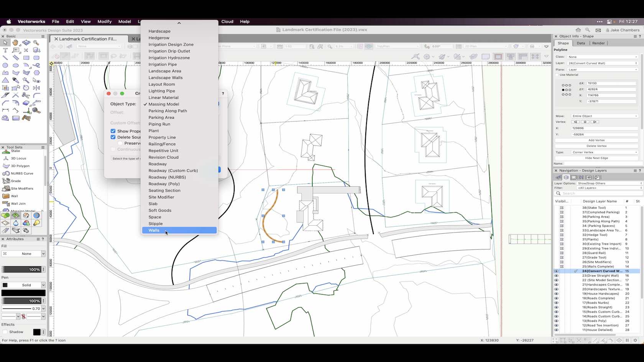Open Layer Options Show/Snap Others dropdown
This screenshot has height=362, width=644.
[x=609, y=183]
